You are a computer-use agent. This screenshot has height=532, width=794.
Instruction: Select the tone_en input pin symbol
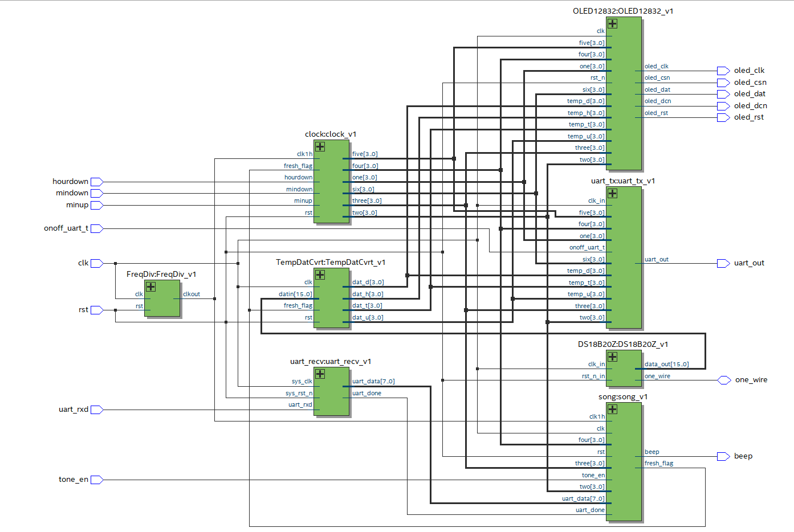pyautogui.click(x=97, y=480)
